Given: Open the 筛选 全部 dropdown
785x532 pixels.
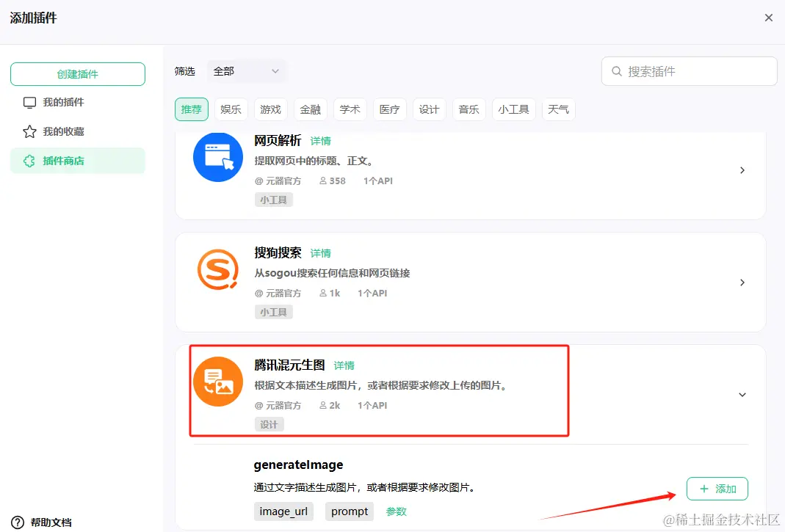Looking at the screenshot, I should pyautogui.click(x=246, y=71).
